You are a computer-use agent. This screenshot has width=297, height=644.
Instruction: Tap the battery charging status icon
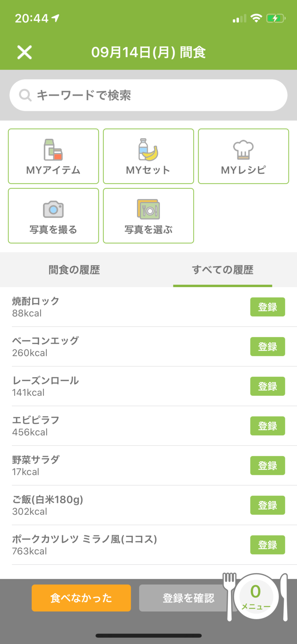[x=276, y=18]
